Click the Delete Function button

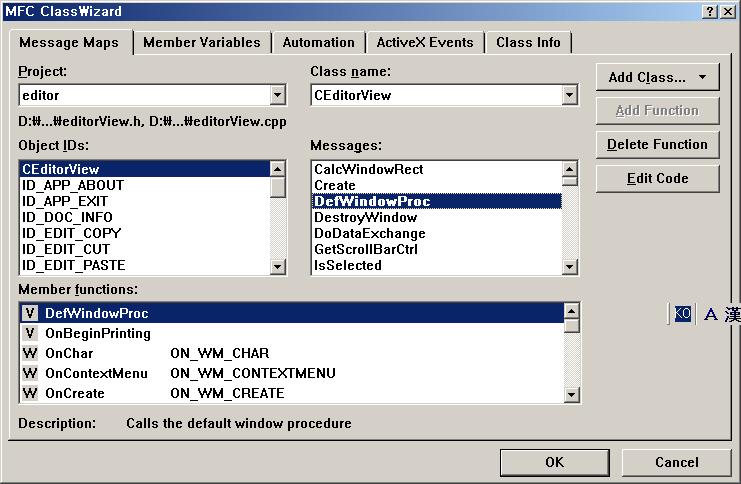657,145
